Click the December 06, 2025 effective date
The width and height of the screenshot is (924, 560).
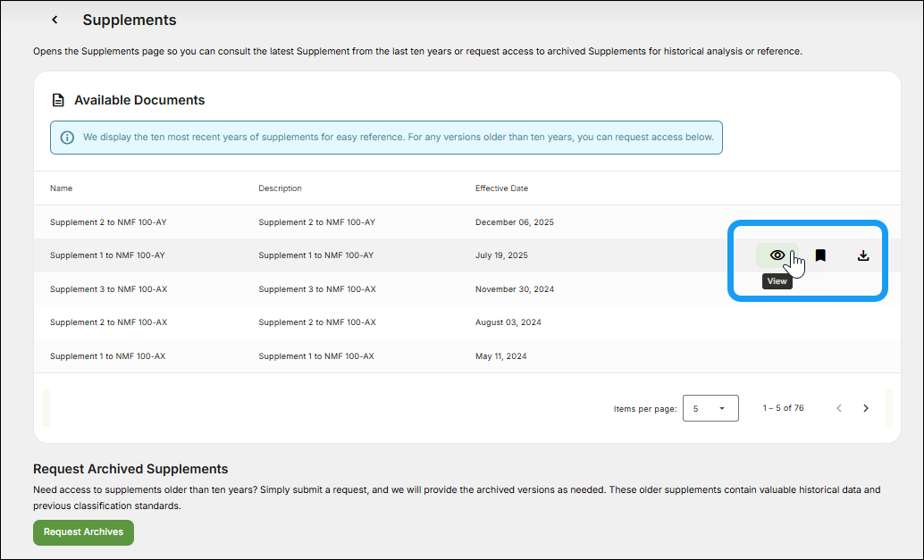pyautogui.click(x=514, y=222)
